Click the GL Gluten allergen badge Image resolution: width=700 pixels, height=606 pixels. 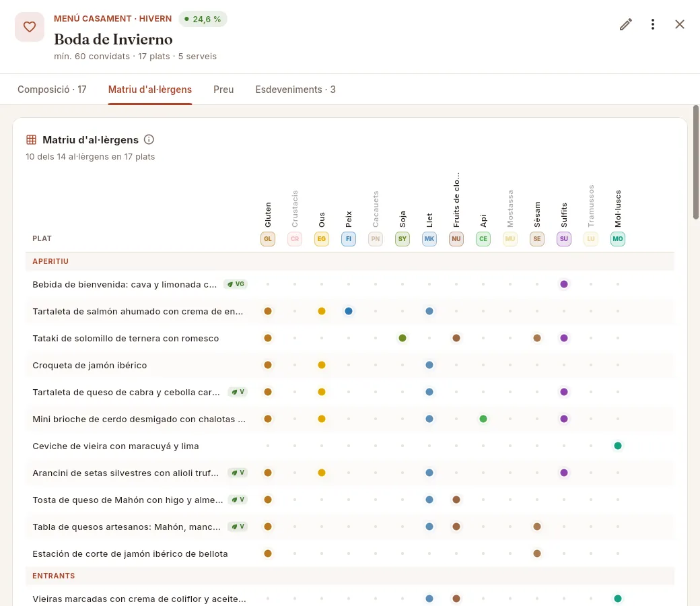268,239
